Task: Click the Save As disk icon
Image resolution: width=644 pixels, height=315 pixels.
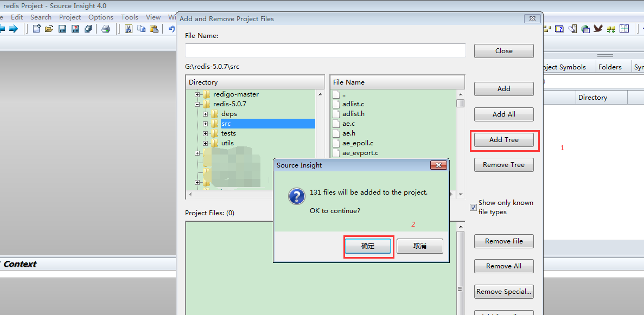Action: coord(75,29)
